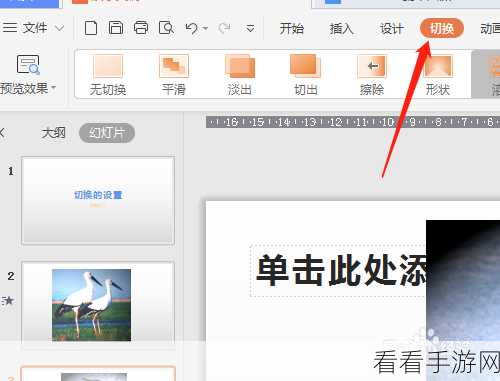This screenshot has width=500, height=381.
Task: Switch to the 插入 tab
Action: (341, 29)
